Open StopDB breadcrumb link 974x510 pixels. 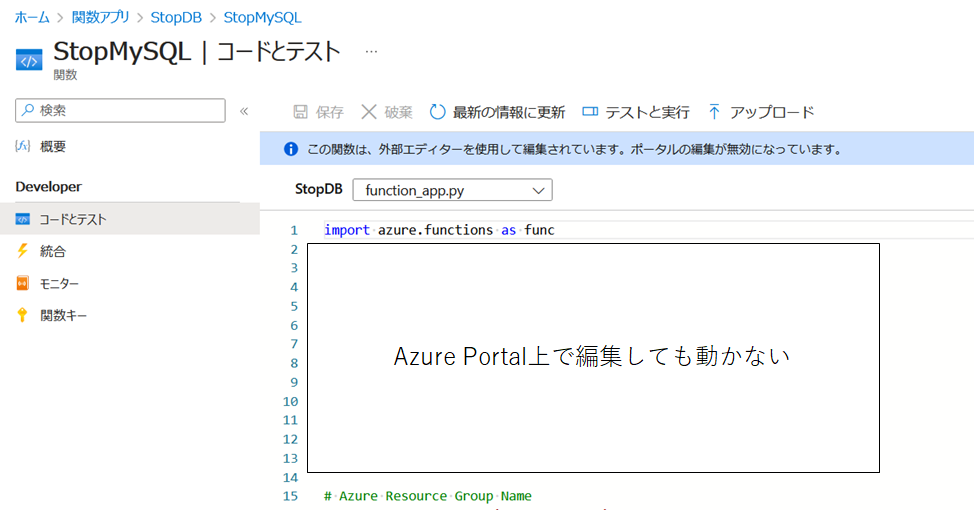[x=176, y=17]
